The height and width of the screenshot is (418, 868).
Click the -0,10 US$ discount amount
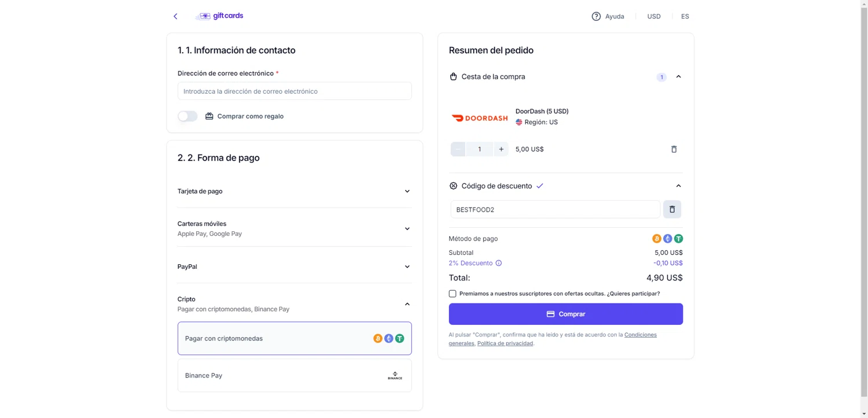668,263
